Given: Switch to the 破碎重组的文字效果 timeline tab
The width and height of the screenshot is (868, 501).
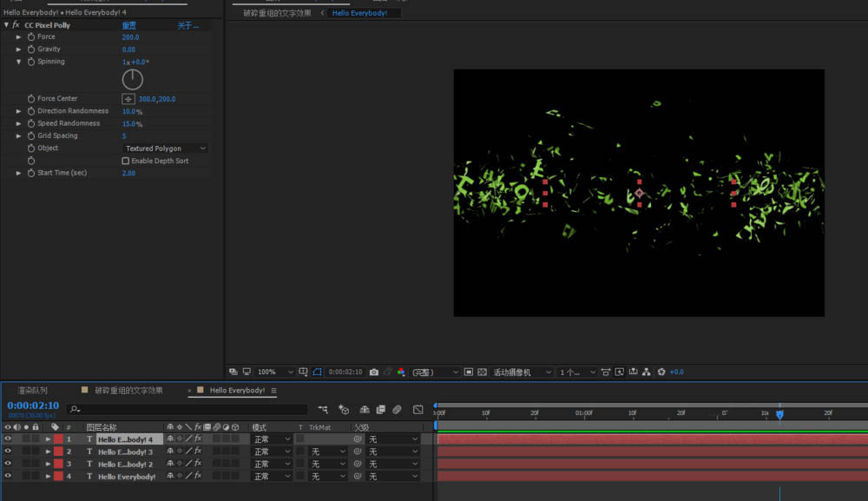Looking at the screenshot, I should point(128,391).
